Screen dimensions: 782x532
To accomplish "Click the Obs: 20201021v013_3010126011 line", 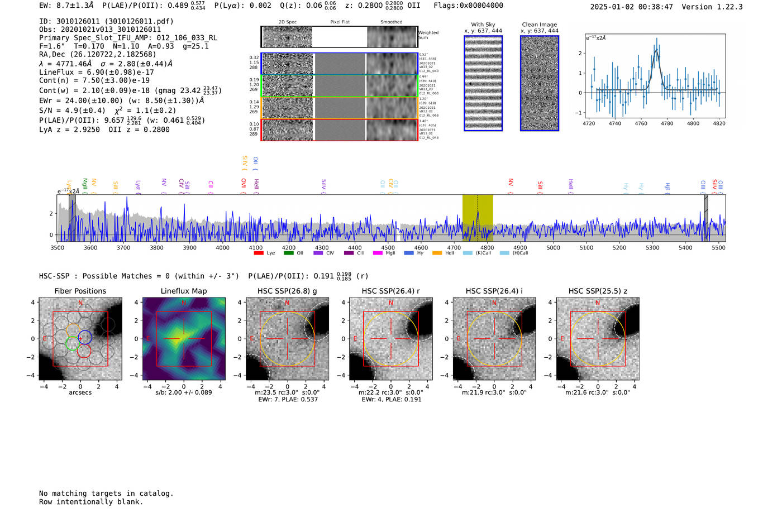I will (x=100, y=30).
